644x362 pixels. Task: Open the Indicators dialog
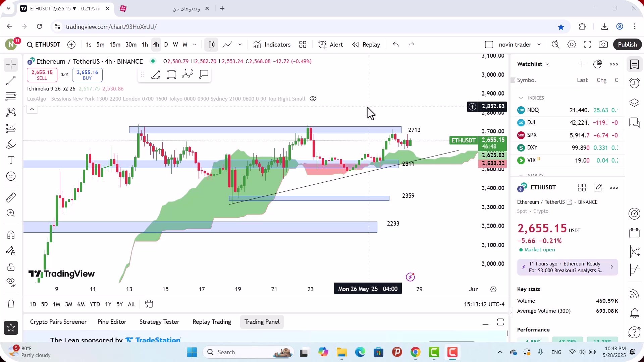[272, 45]
